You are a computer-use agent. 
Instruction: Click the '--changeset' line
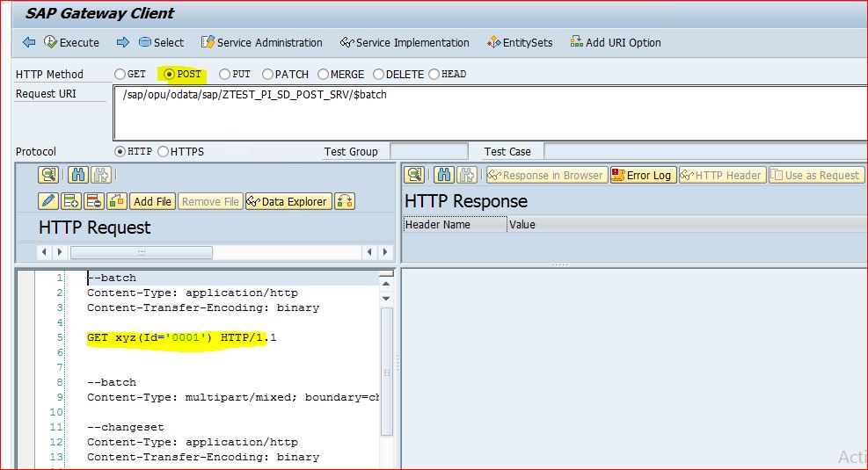(126, 427)
